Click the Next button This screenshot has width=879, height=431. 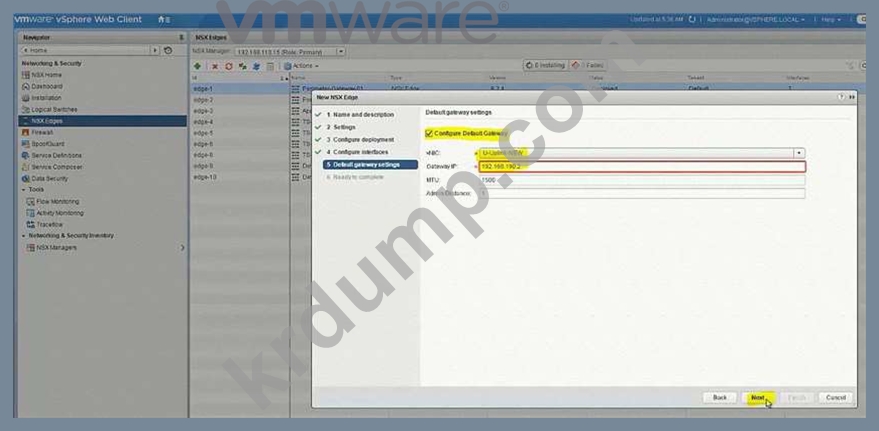tap(758, 397)
